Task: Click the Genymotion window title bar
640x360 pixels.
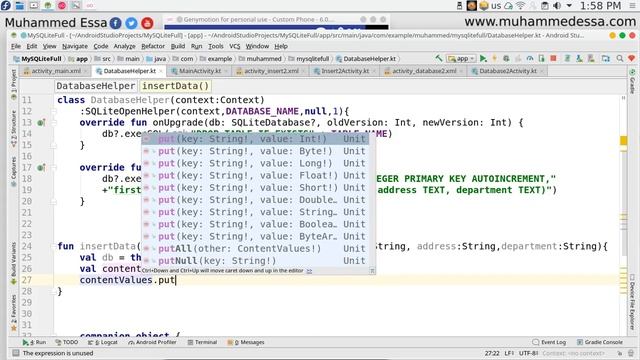Action: (x=276, y=20)
